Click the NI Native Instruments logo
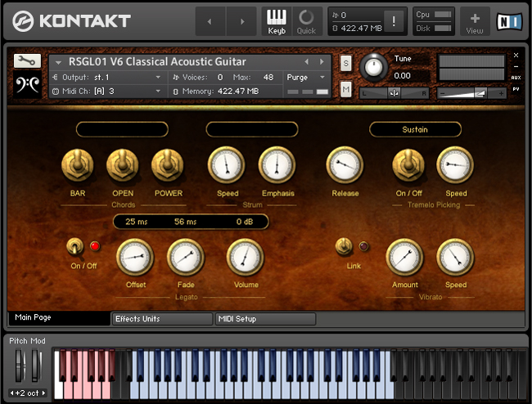This screenshot has width=532, height=404. [509, 21]
